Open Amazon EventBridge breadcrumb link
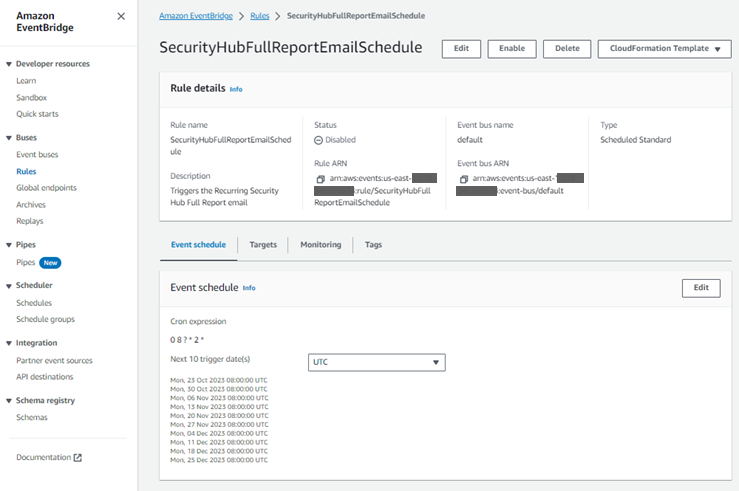 point(196,16)
